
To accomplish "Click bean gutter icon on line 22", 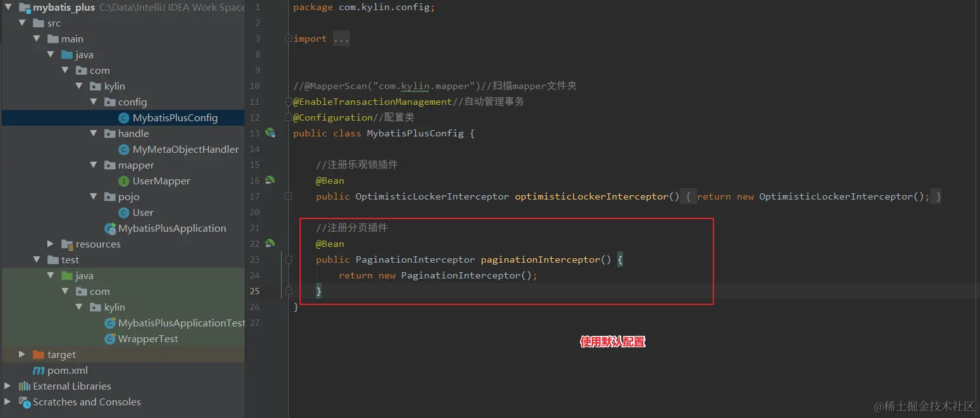I will (x=270, y=243).
